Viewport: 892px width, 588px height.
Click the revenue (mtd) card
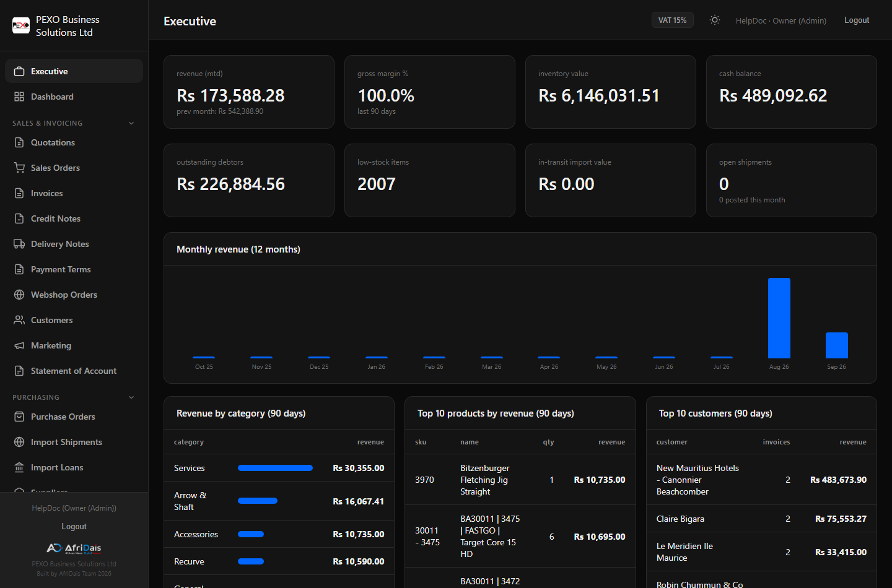tap(249, 92)
